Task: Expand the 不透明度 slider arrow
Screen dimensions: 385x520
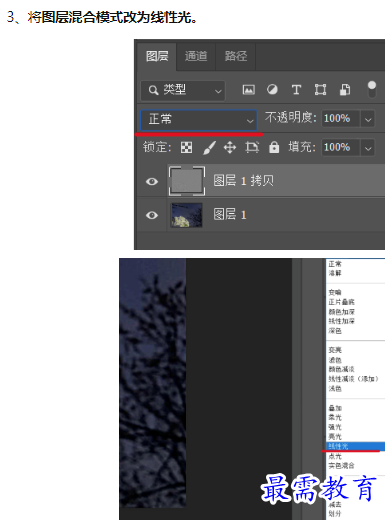Action: (368, 119)
